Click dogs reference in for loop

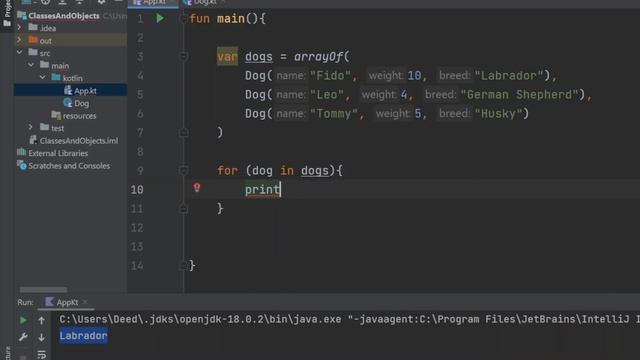(315, 171)
